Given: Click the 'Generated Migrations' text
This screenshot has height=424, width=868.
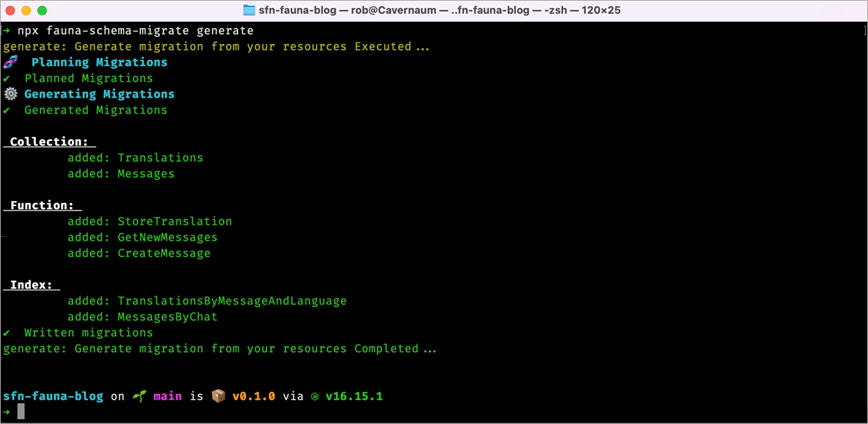Looking at the screenshot, I should [x=95, y=110].
